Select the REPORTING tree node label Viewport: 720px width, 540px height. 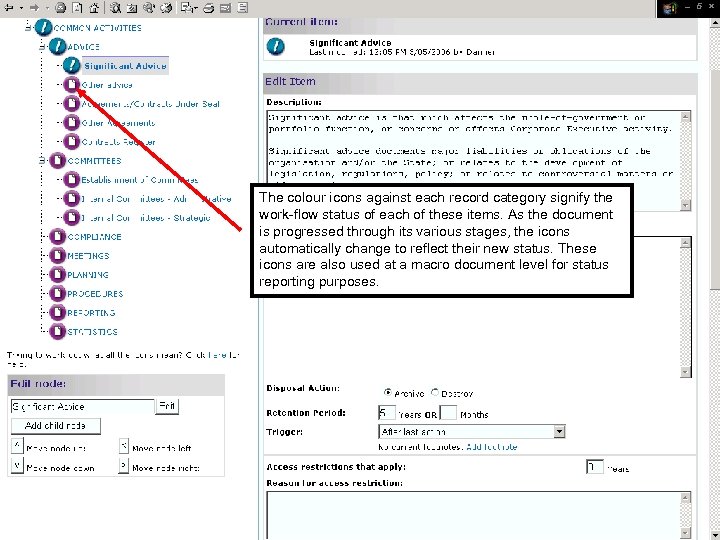tap(91, 313)
